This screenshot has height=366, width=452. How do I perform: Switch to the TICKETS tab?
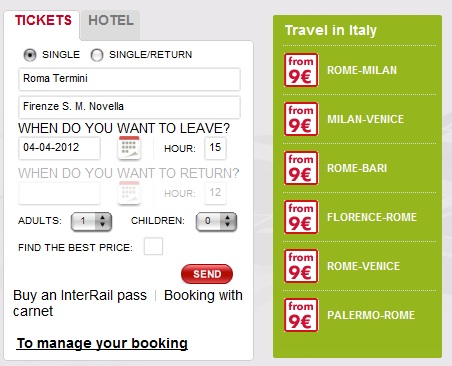point(43,21)
